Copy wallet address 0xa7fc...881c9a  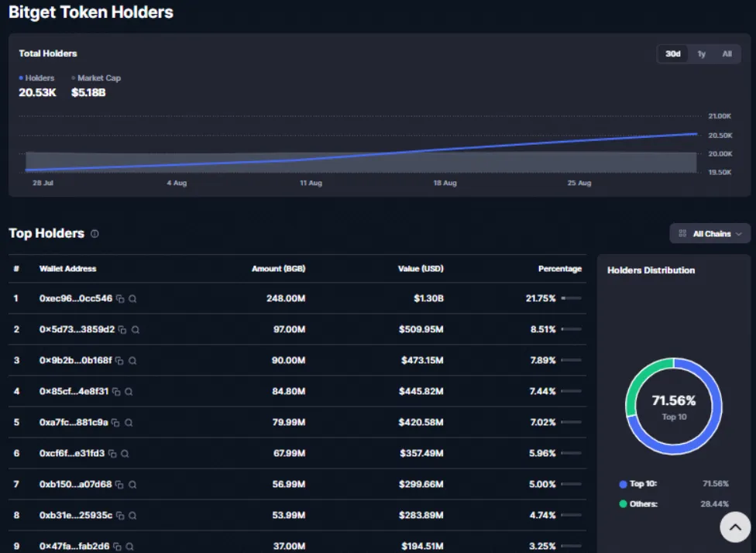pos(115,422)
